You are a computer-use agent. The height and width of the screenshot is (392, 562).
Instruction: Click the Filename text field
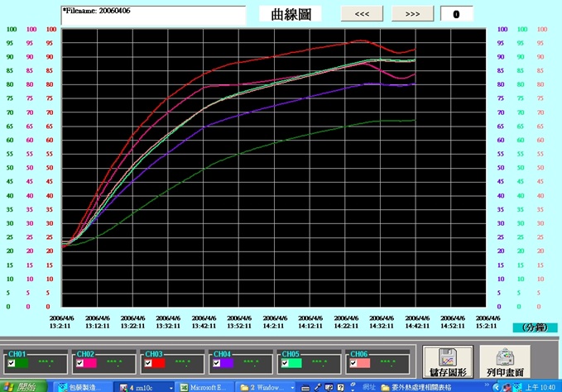(x=153, y=16)
